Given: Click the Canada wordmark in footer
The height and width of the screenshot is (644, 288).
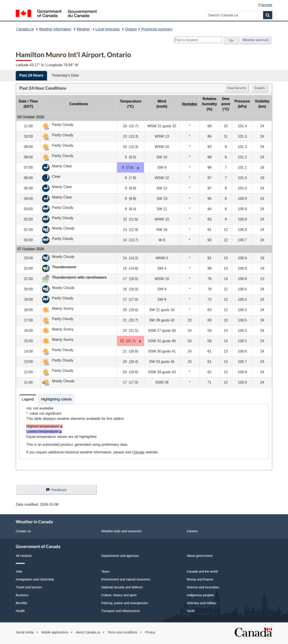Looking at the screenshot, I should point(253,632).
